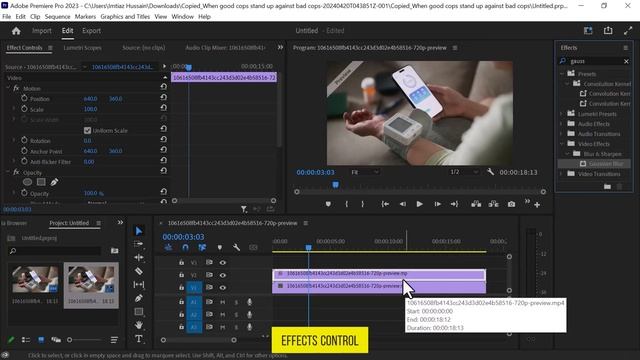Switch to the Import workspace tab
Screen dimensions: 640x360
(42, 31)
